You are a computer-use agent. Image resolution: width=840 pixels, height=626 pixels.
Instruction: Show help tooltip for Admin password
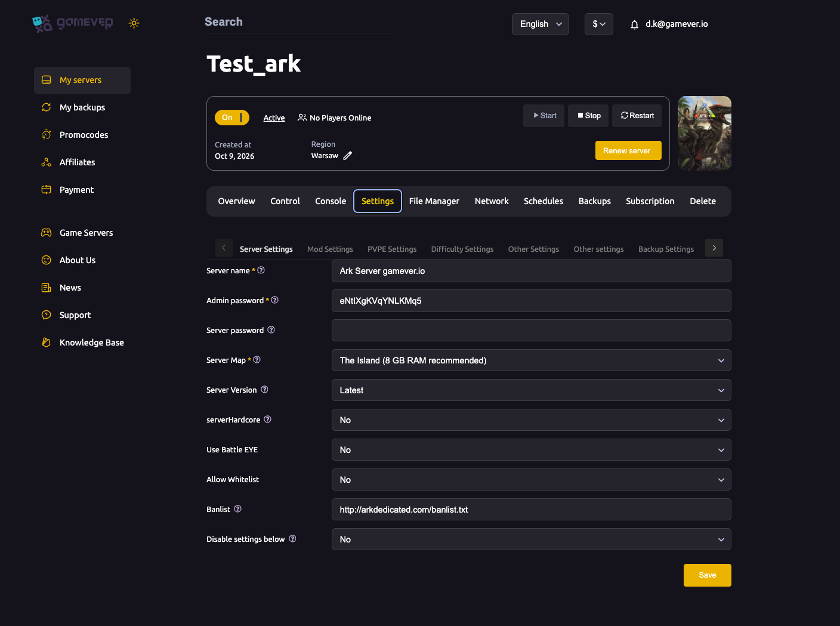click(275, 300)
